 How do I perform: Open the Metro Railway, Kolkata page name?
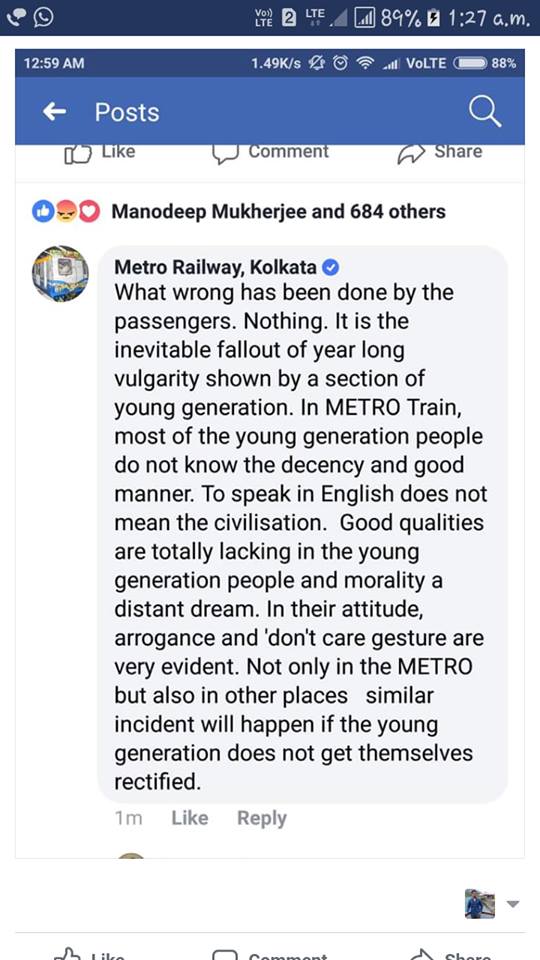click(216, 268)
